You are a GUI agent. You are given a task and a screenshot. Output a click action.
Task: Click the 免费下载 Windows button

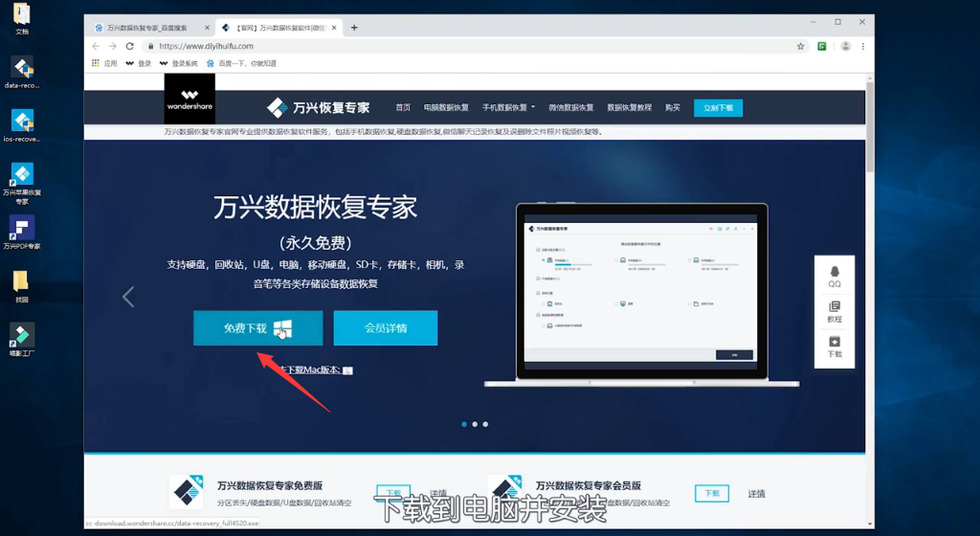(258, 328)
